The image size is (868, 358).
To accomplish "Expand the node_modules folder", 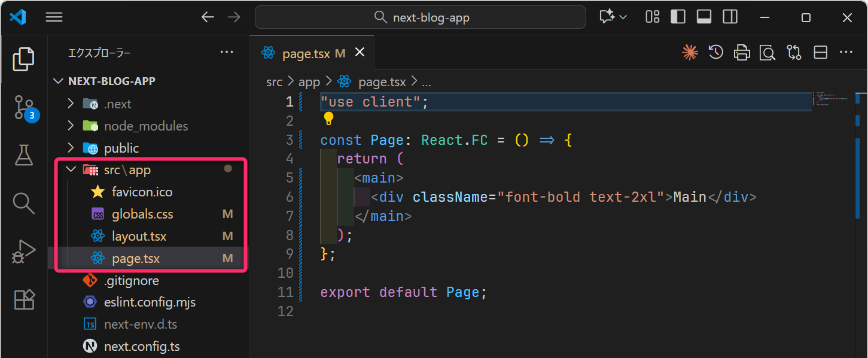I will pyautogui.click(x=145, y=126).
